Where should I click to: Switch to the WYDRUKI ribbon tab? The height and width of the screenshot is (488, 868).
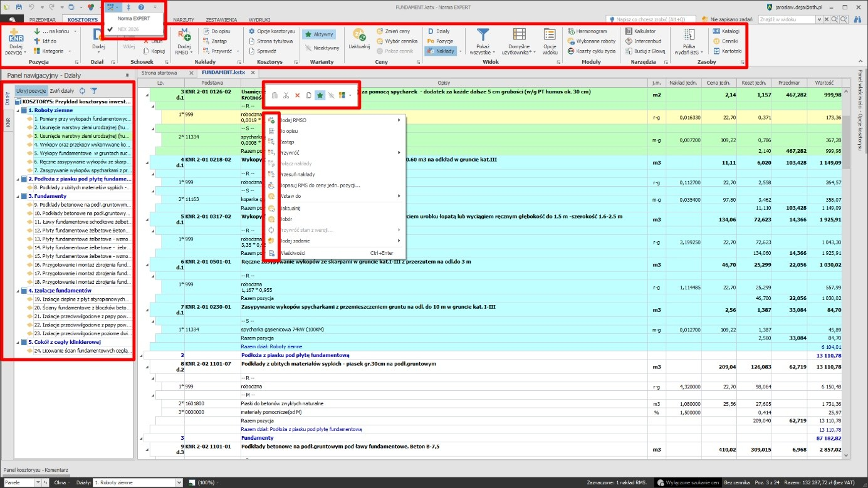pos(260,19)
